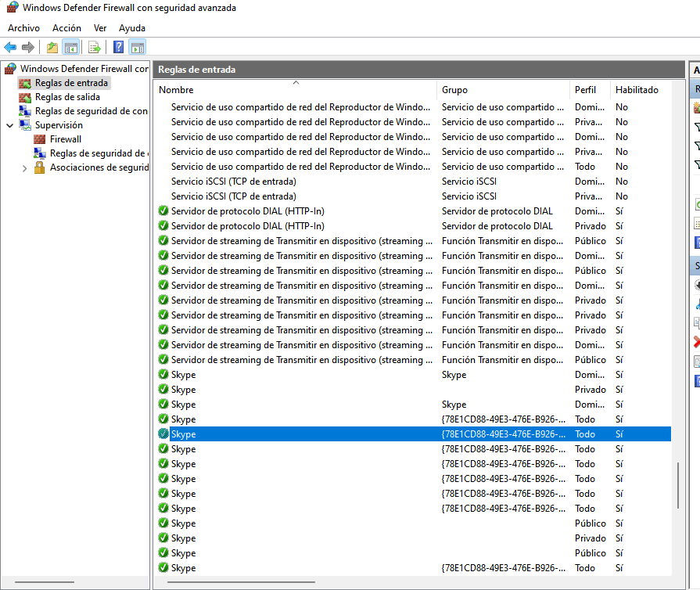This screenshot has height=590, width=700.
Task: Click the export list toolbar icon
Action: point(94,47)
